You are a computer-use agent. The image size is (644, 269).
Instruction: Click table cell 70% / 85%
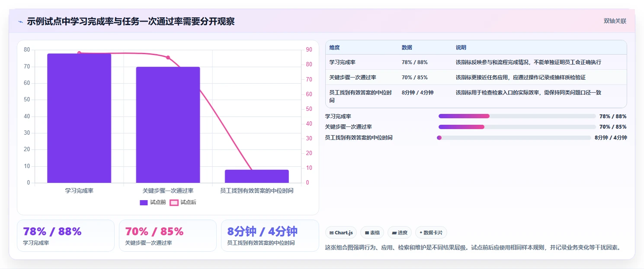pyautogui.click(x=414, y=78)
